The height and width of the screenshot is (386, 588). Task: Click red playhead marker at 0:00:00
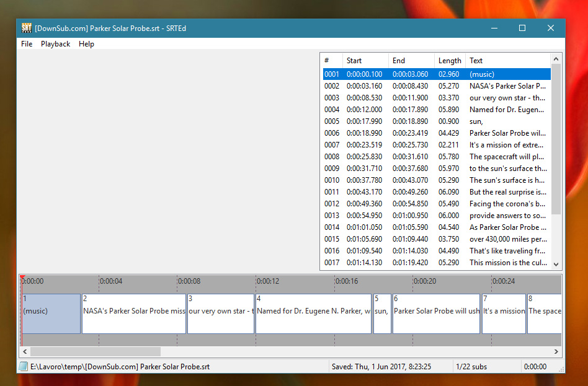click(22, 278)
